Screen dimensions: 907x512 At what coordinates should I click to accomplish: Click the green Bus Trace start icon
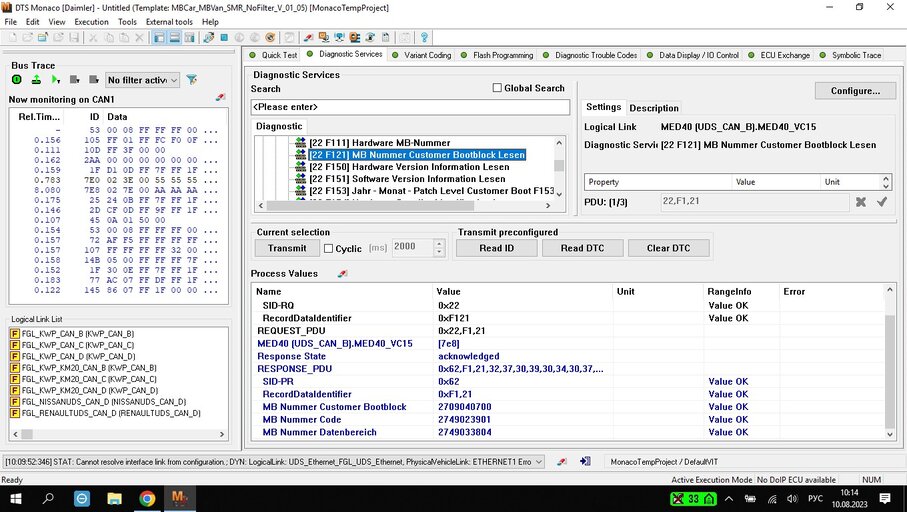pos(17,79)
